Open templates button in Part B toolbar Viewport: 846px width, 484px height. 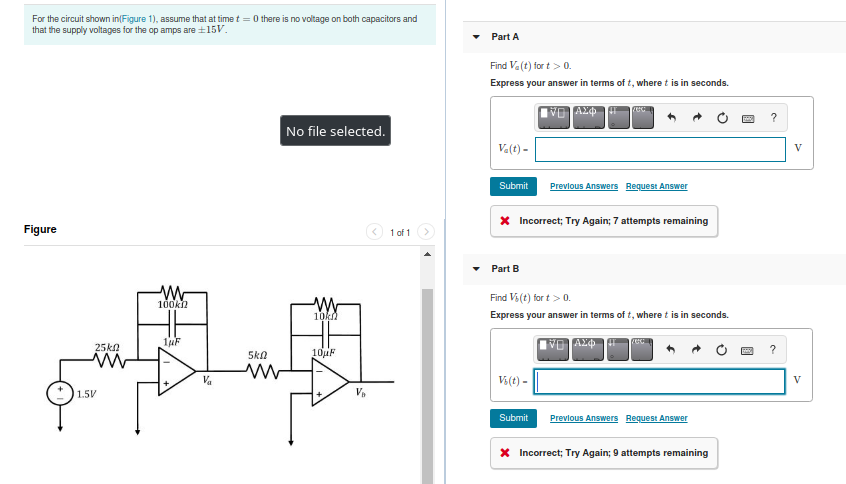point(552,349)
